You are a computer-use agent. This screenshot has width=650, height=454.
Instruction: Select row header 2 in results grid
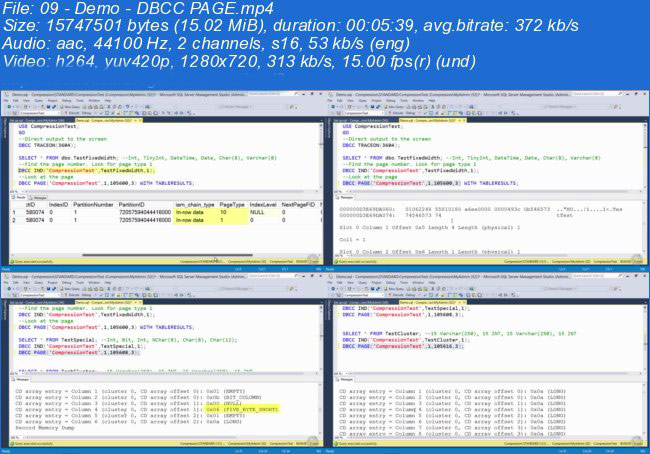click(x=14, y=220)
